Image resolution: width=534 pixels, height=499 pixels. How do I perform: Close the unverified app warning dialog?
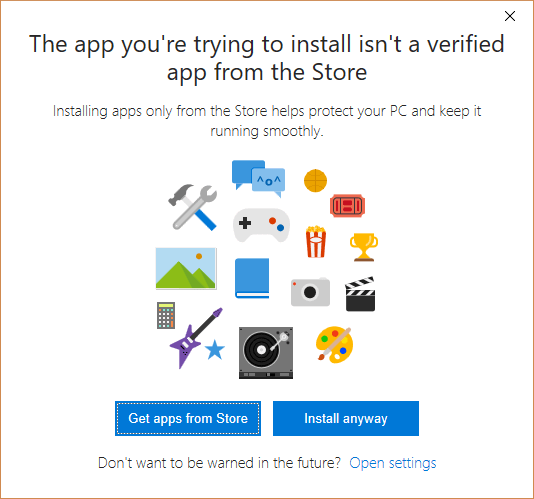pos(510,16)
